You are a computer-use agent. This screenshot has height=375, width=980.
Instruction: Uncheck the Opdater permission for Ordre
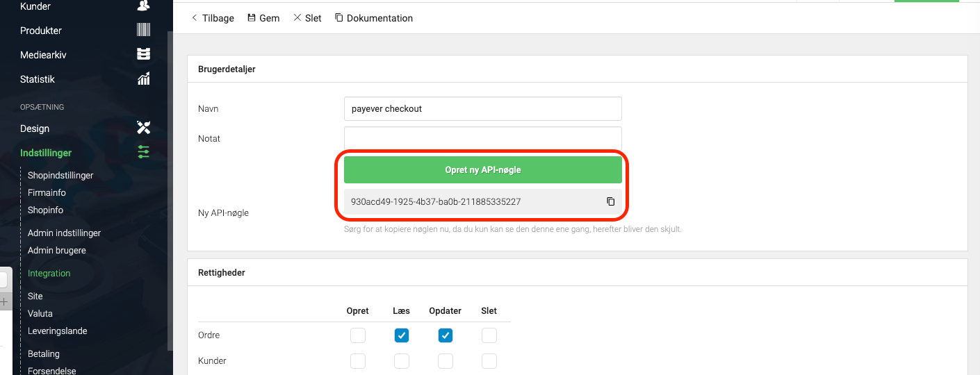coord(446,335)
